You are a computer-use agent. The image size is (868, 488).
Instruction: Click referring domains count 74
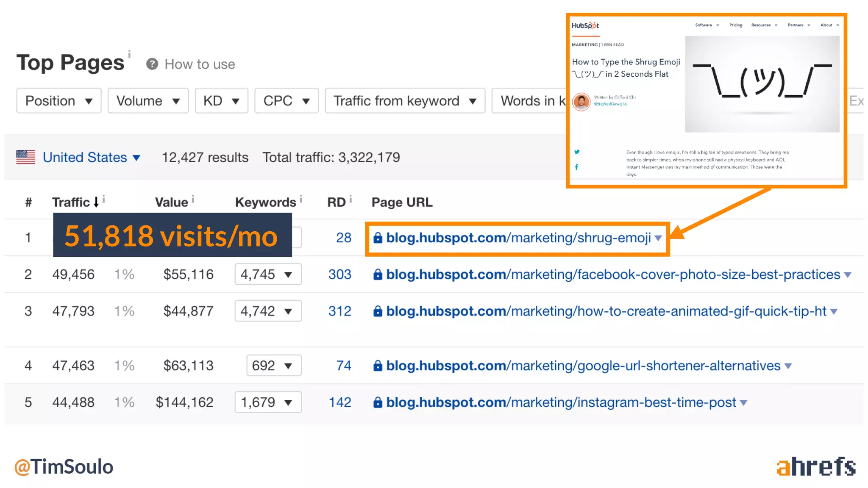344,365
